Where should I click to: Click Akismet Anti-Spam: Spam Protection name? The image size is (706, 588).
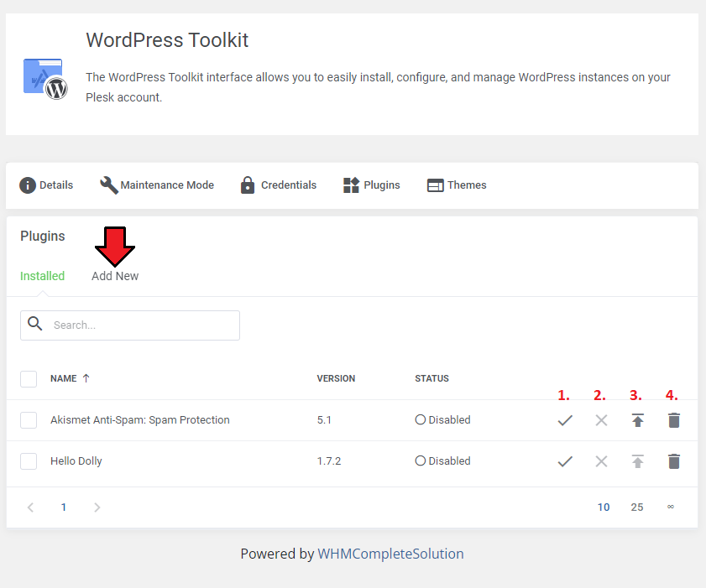pyautogui.click(x=140, y=419)
